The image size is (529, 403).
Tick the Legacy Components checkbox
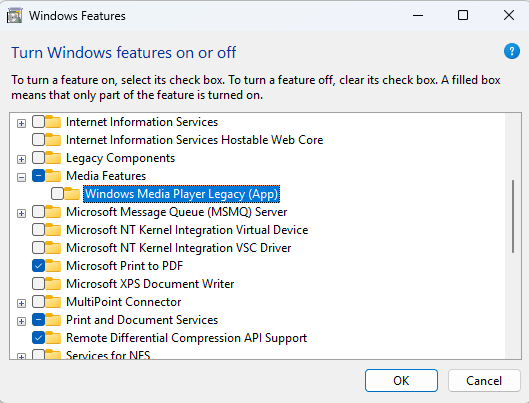tap(38, 158)
